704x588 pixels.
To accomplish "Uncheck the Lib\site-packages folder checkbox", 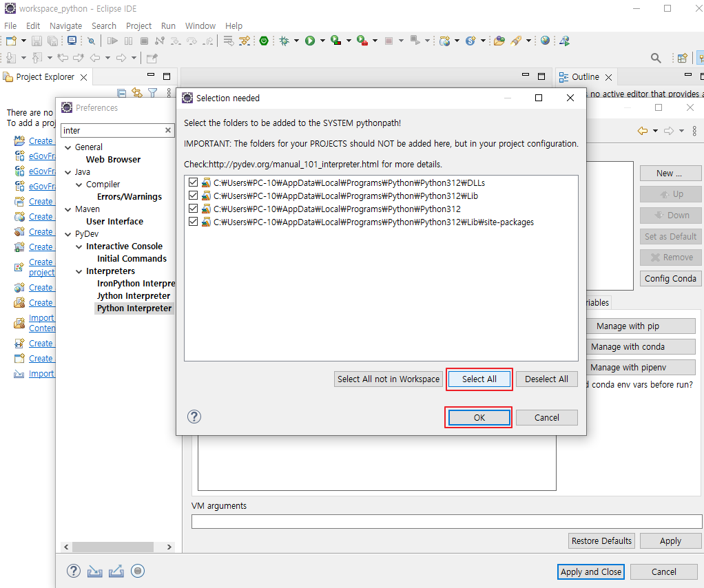I will (x=193, y=221).
